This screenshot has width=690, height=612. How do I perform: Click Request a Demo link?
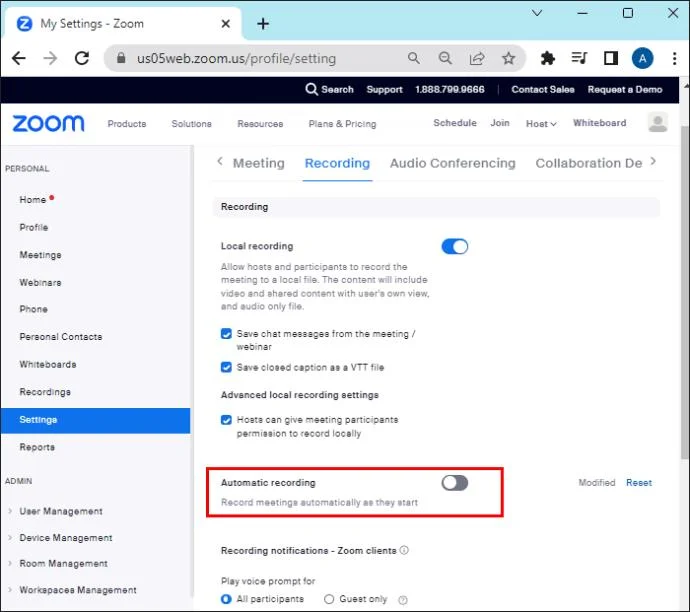pyautogui.click(x=625, y=89)
